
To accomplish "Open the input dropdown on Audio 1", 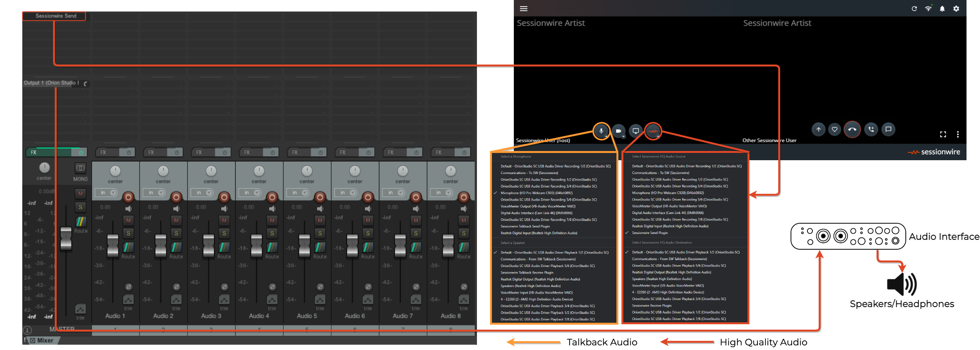I will coord(108,192).
